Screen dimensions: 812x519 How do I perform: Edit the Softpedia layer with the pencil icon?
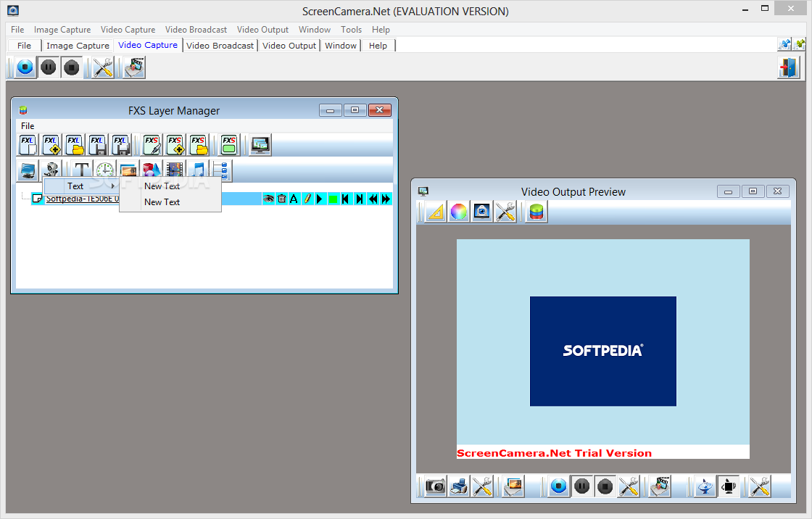(307, 199)
